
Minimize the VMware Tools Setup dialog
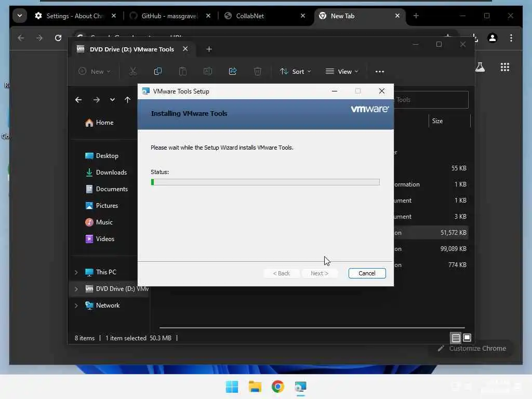coord(334,91)
